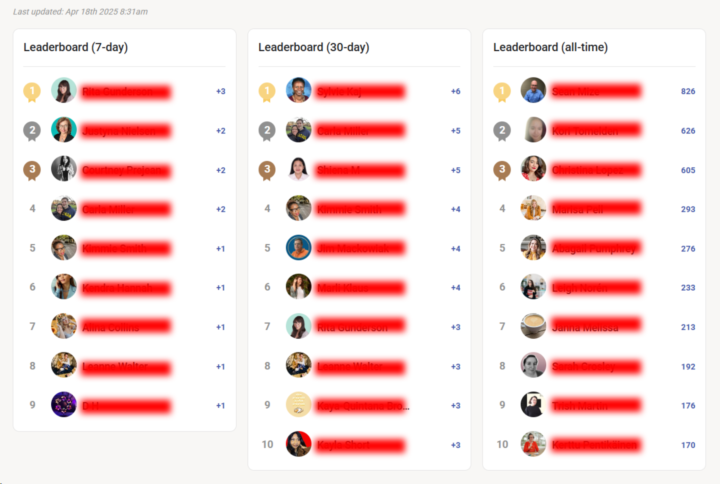Click the bronze rank 3 medal in all-time leaderboard
This screenshot has width=720, height=484.
tap(502, 170)
